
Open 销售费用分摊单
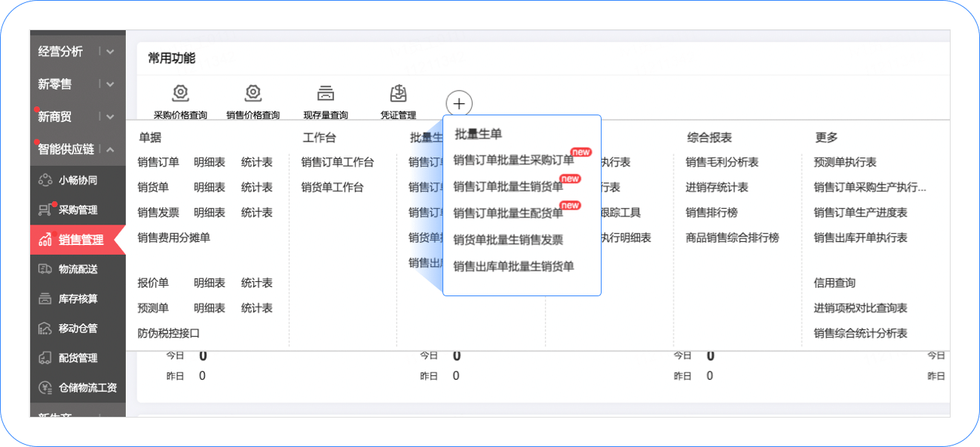click(x=174, y=237)
